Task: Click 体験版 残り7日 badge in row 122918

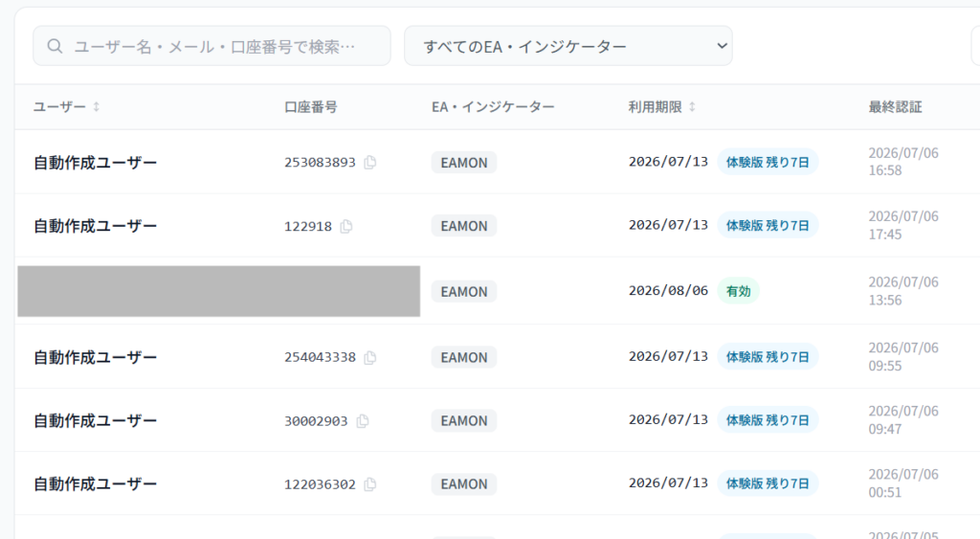Action: tap(768, 225)
